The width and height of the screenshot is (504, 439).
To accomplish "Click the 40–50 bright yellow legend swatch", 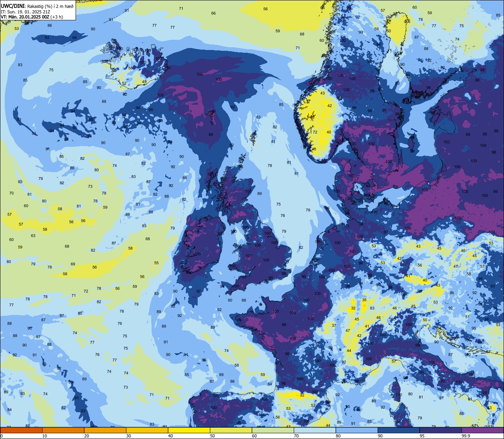I will pyautogui.click(x=189, y=430).
